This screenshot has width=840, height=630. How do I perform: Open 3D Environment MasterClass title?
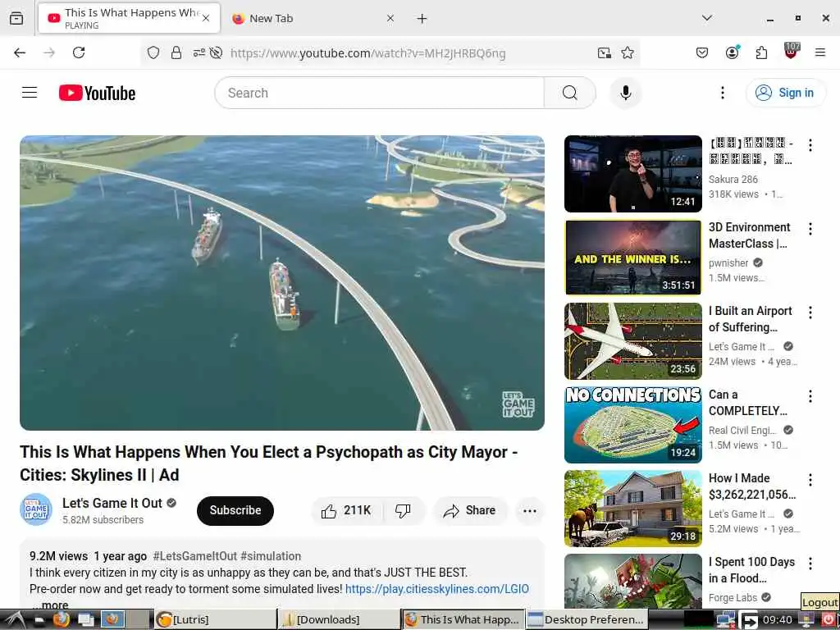749,235
